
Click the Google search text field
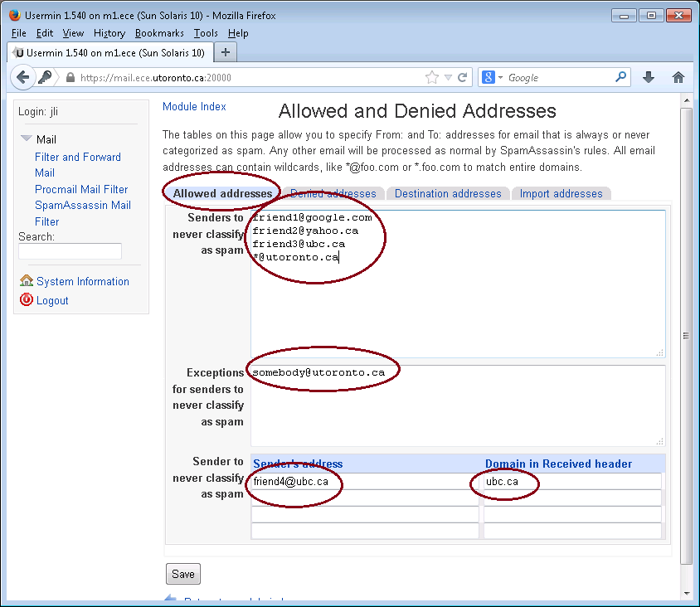click(558, 78)
